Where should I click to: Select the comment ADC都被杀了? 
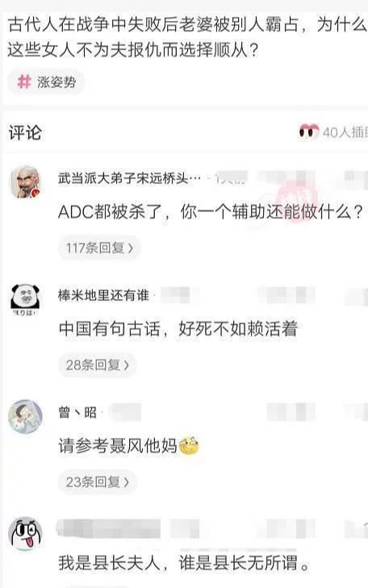[x=211, y=212]
